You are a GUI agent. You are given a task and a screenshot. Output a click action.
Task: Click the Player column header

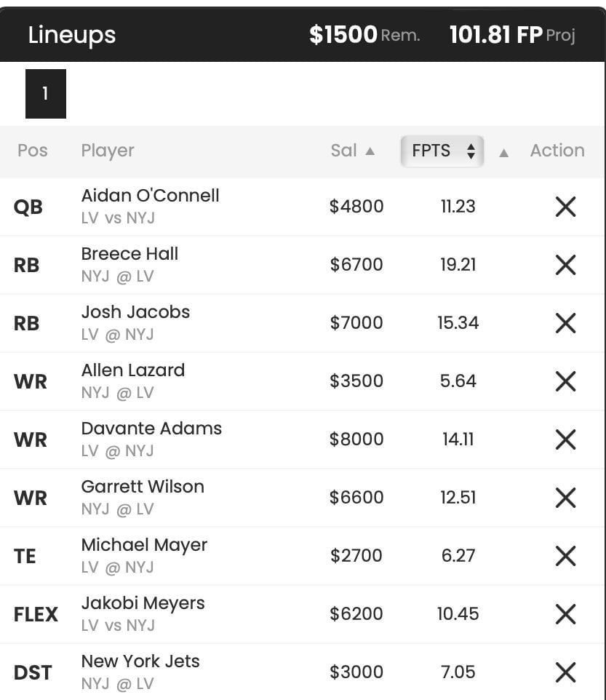pyautogui.click(x=108, y=151)
